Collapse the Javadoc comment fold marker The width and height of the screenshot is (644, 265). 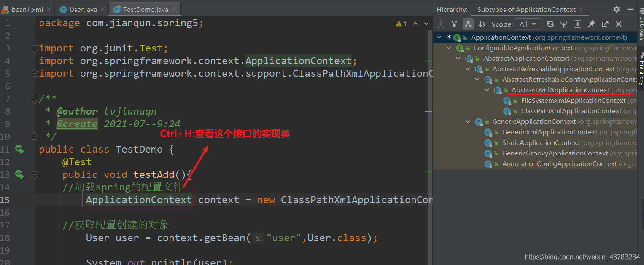[x=35, y=99]
